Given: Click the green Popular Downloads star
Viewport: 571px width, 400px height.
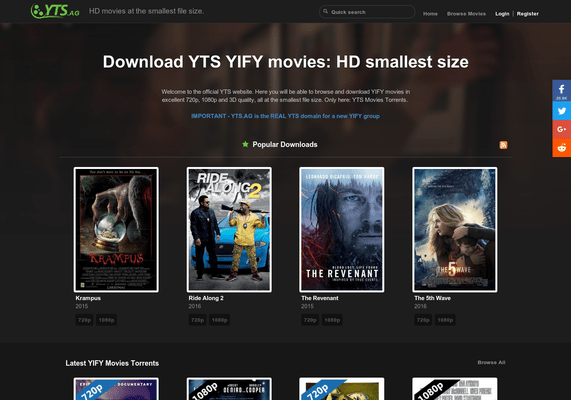Looking at the screenshot, I should (x=245, y=144).
